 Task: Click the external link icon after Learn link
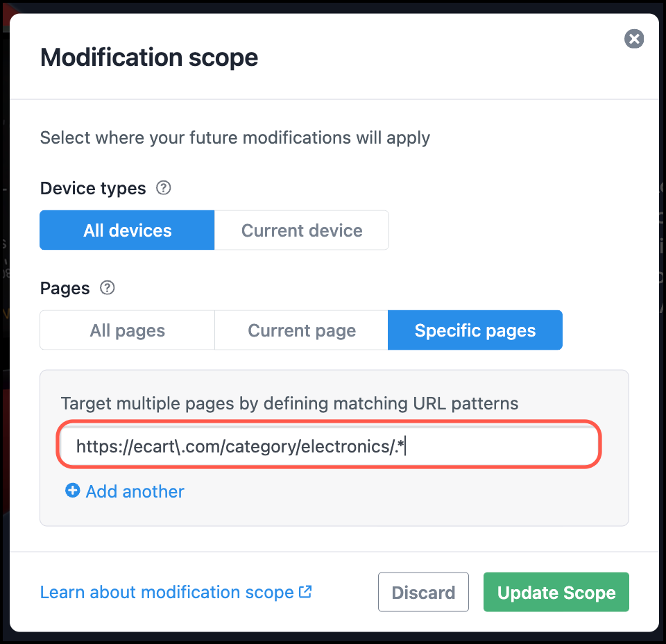305,591
